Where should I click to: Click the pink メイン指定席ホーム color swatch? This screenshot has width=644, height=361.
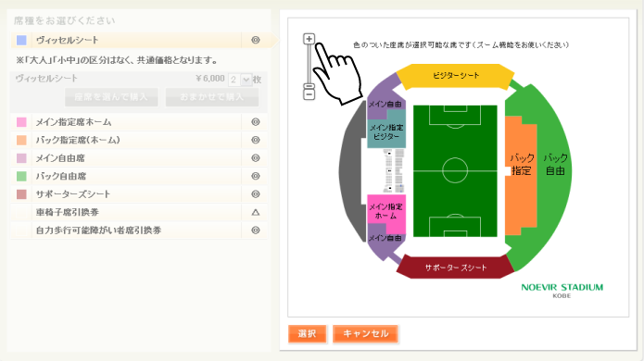coord(21,122)
